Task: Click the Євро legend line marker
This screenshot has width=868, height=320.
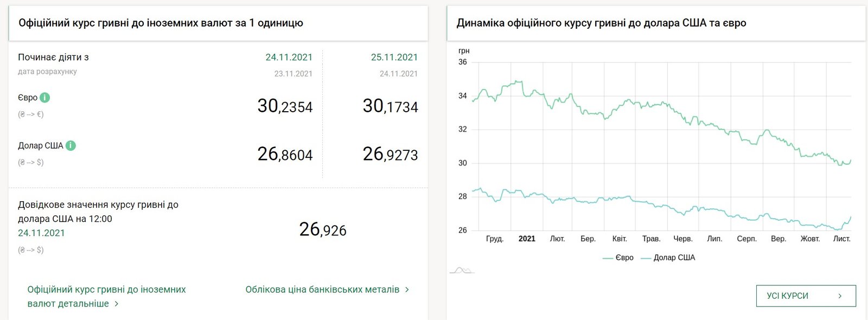Action: point(608,258)
